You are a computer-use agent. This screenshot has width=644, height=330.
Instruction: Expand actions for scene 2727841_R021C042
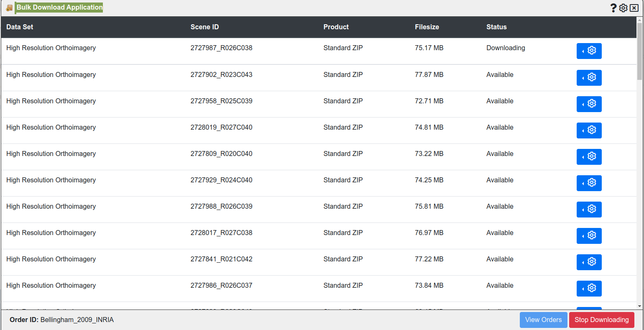pyautogui.click(x=589, y=262)
